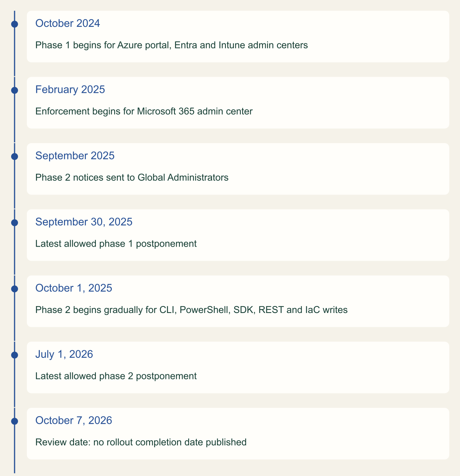460x476 pixels.
Task: Select the 'October 1, 2025' heading
Action: [x=74, y=288]
